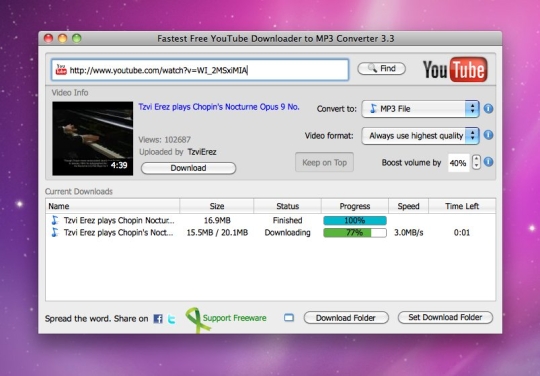Click the music note icon in MP3 File dropdown
Image resolution: width=540 pixels, height=376 pixels.
click(x=373, y=109)
